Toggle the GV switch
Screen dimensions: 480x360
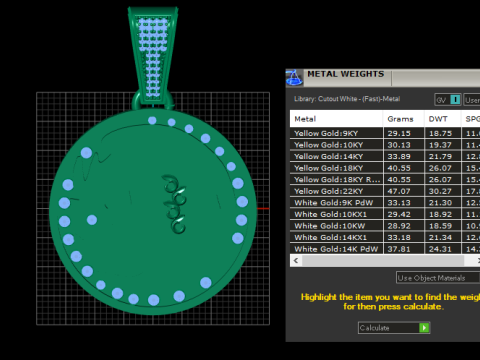[448, 100]
